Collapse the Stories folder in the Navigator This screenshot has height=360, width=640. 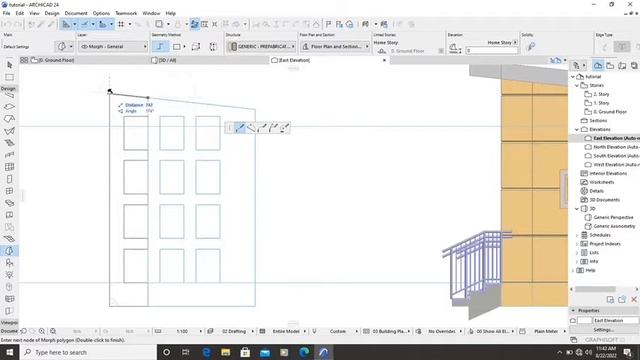click(577, 85)
